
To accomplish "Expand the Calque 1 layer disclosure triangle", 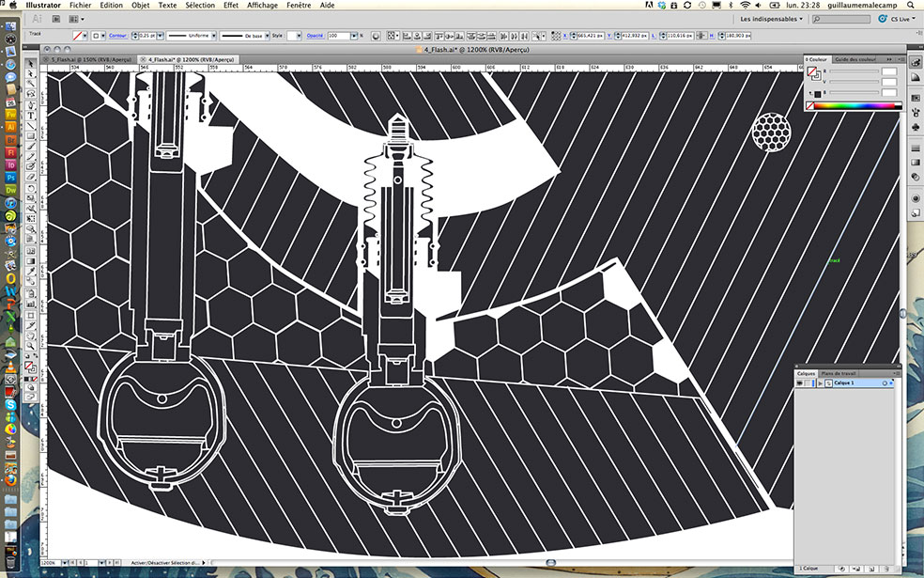I will click(820, 383).
